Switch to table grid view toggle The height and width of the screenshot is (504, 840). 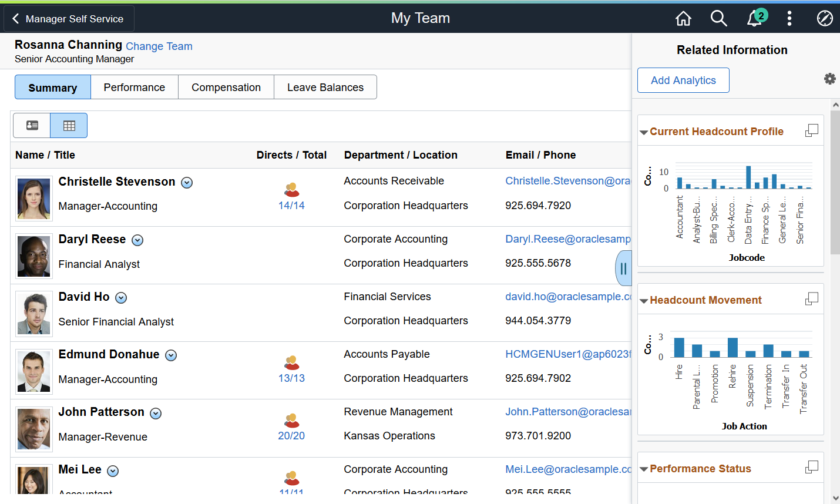(69, 125)
